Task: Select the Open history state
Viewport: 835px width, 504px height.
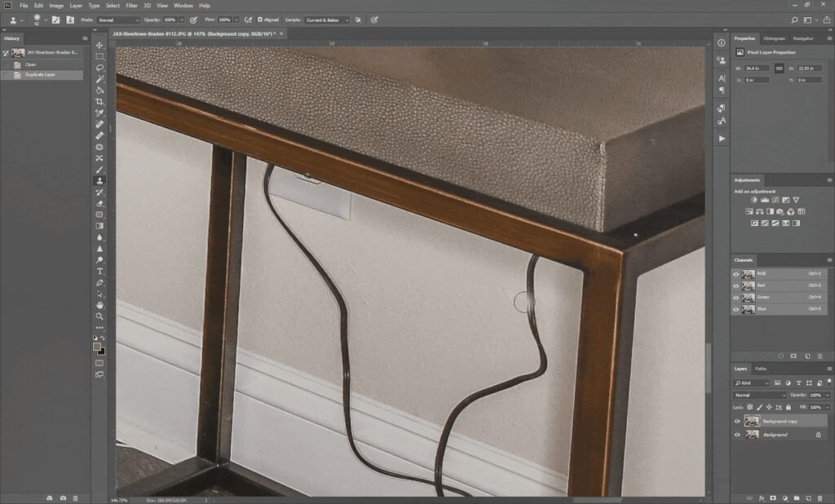Action: click(x=31, y=64)
